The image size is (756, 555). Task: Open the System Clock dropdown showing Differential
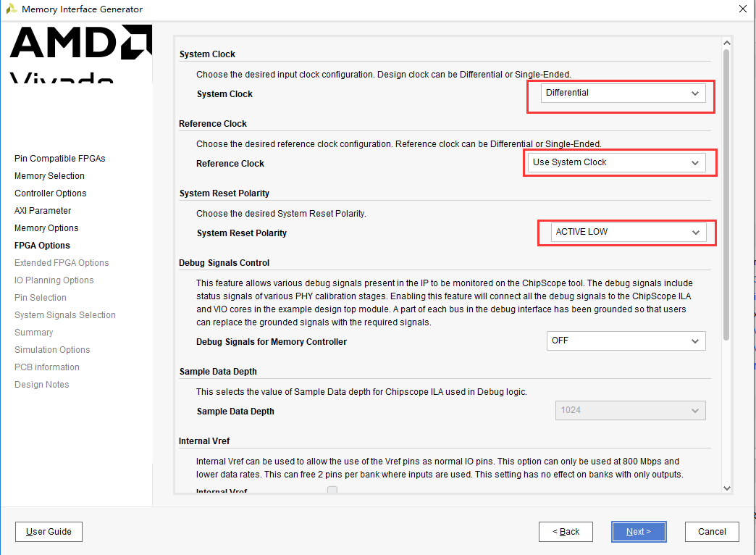coord(623,93)
